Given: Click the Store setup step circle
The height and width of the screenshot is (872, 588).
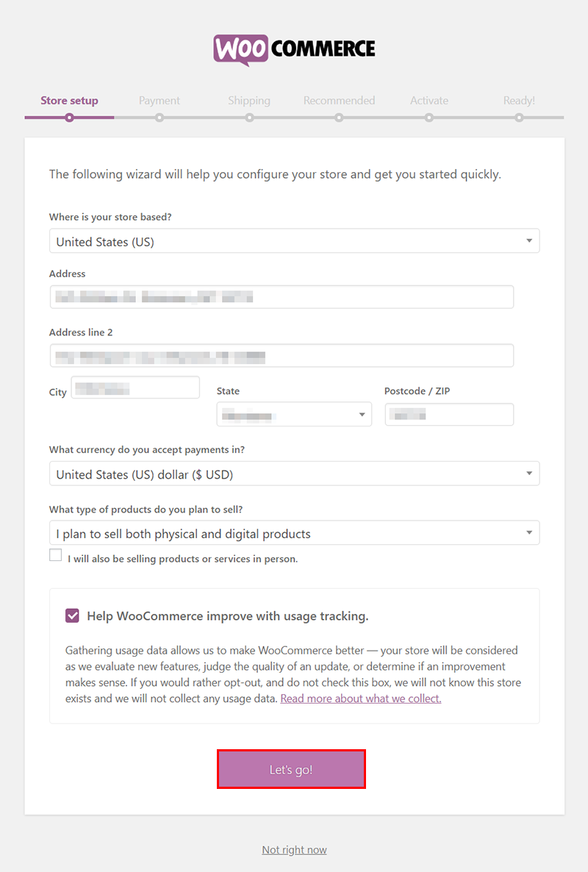Looking at the screenshot, I should pos(69,118).
